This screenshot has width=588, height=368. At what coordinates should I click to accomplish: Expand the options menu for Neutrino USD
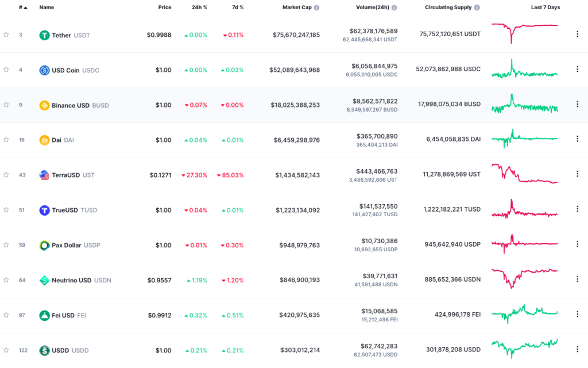pos(577,279)
